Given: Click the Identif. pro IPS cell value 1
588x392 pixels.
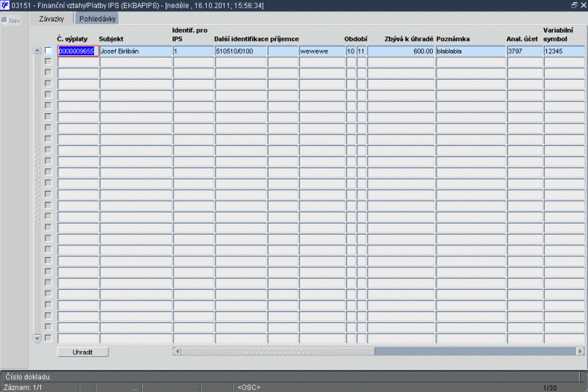Looking at the screenshot, I should 193,51.
